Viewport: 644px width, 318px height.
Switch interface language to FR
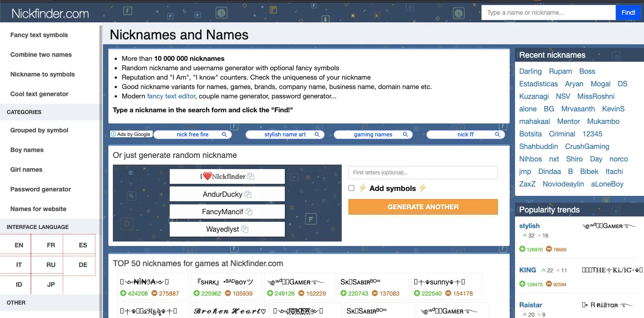(x=51, y=245)
